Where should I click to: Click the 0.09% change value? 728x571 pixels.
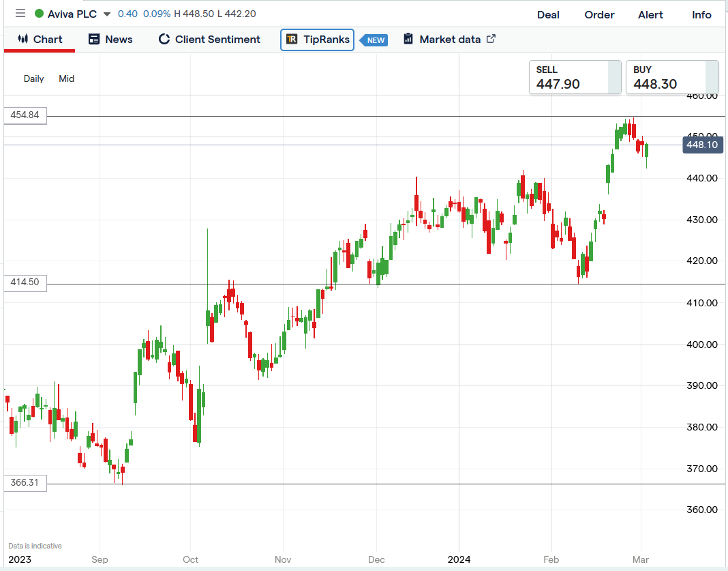pyautogui.click(x=157, y=14)
